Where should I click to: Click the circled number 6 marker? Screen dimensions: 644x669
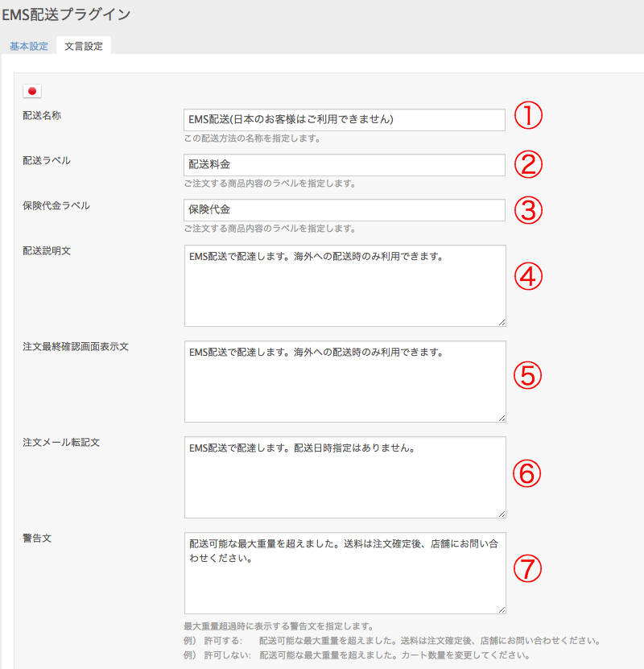click(x=528, y=473)
